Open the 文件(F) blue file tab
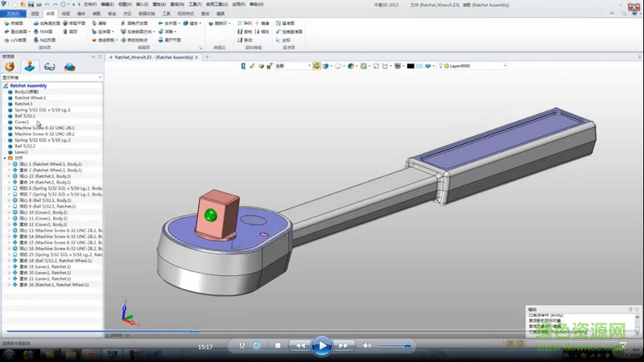The height and width of the screenshot is (362, 644). [x=13, y=14]
